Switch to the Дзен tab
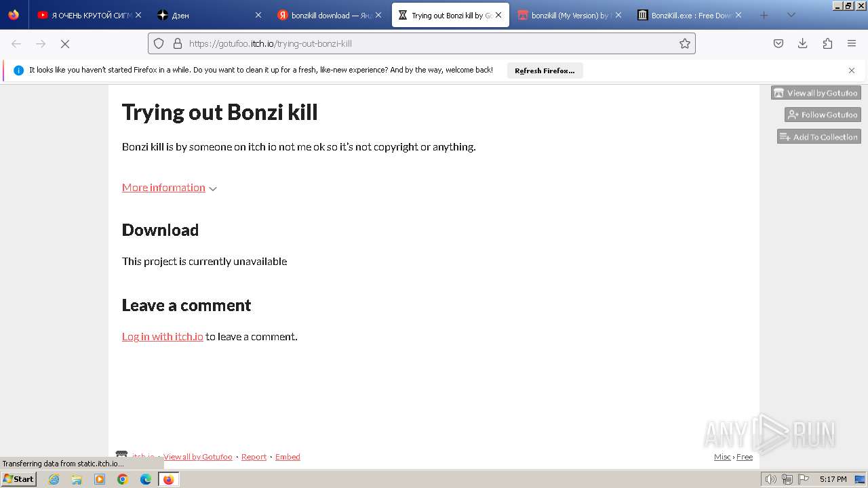This screenshot has width=868, height=488. pyautogui.click(x=209, y=15)
